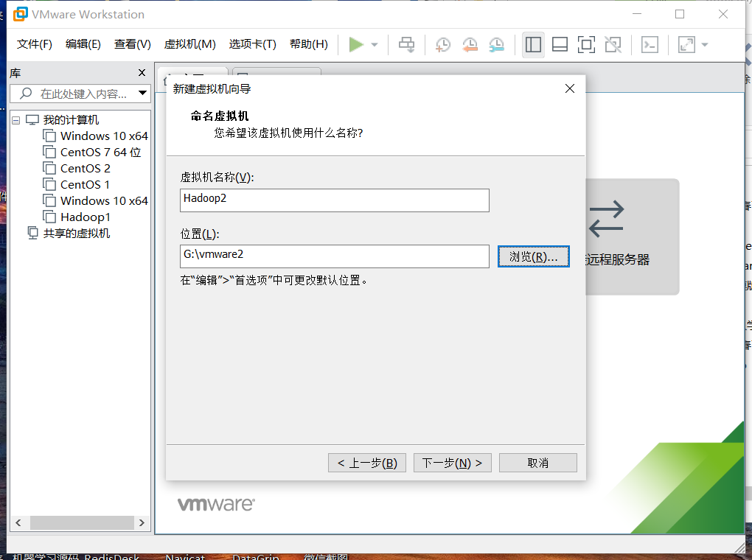Open the power options dropdown arrow
Viewport: 752px width, 560px height.
(375, 45)
